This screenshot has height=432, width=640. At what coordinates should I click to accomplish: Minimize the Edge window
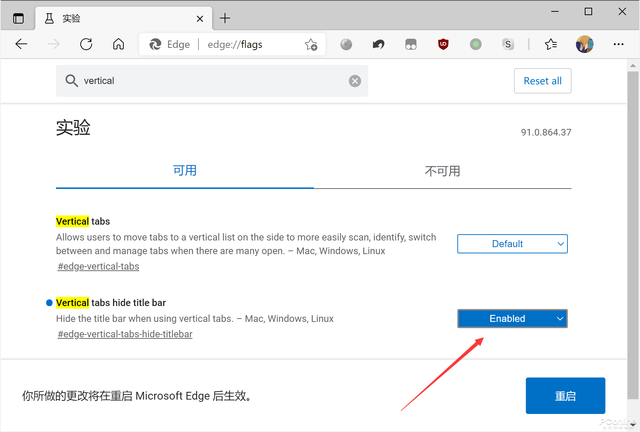(555, 11)
